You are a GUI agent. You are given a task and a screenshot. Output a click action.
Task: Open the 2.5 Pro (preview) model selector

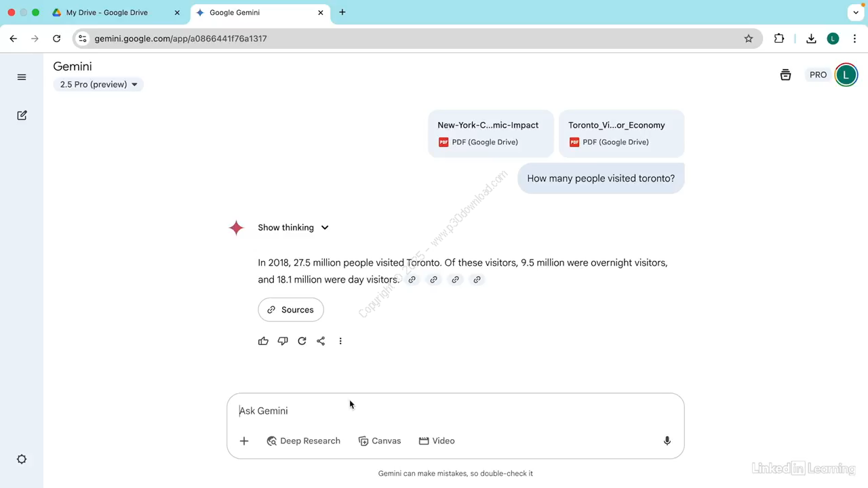[98, 85]
